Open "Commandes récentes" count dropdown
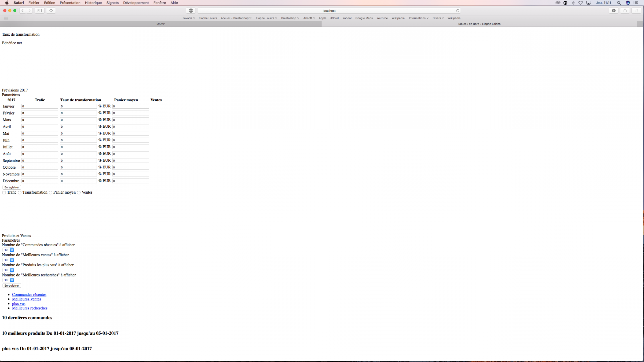Image resolution: width=644 pixels, height=362 pixels. pyautogui.click(x=8, y=250)
